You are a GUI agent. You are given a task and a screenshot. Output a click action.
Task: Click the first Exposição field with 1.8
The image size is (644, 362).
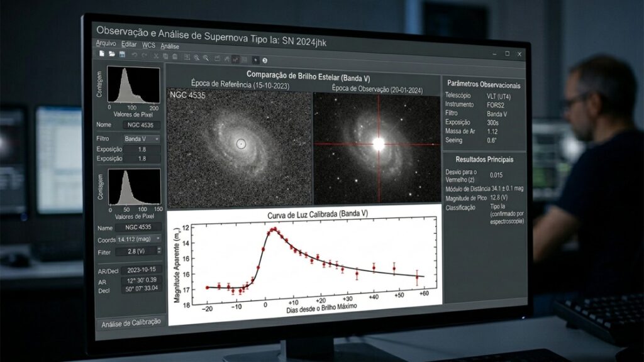point(142,150)
